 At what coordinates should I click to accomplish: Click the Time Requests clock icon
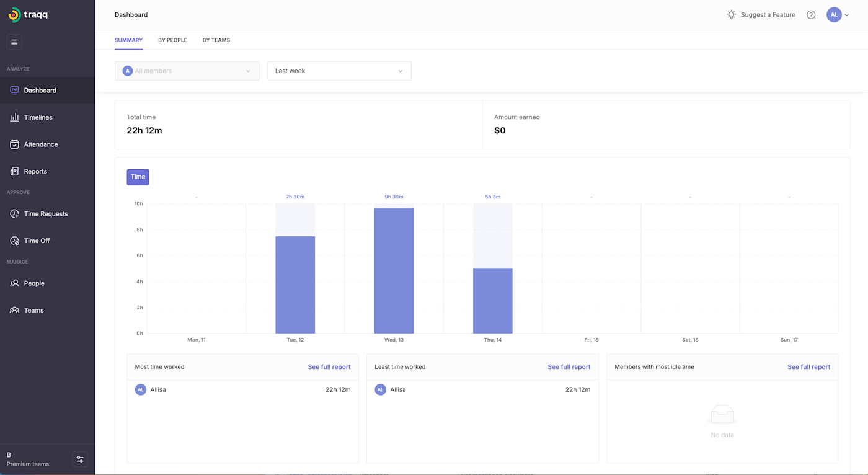point(14,214)
